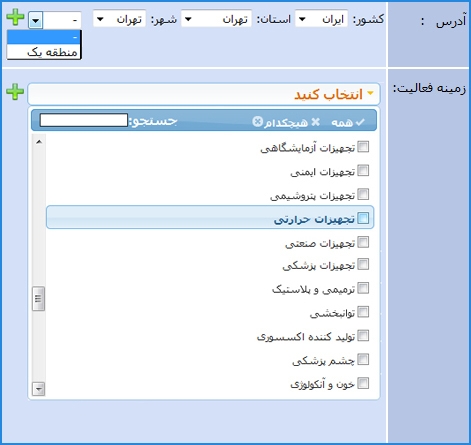Check چشم پزشکی checkbox

[363, 359]
